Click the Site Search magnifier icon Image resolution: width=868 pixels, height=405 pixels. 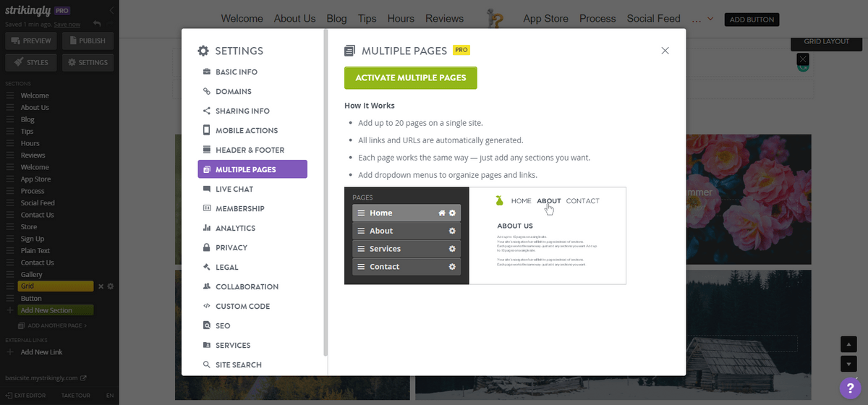point(207,364)
